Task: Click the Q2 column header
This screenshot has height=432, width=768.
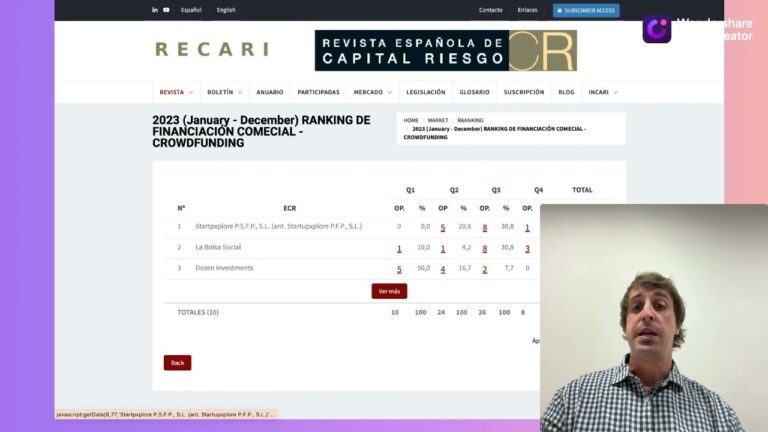Action: [x=454, y=190]
